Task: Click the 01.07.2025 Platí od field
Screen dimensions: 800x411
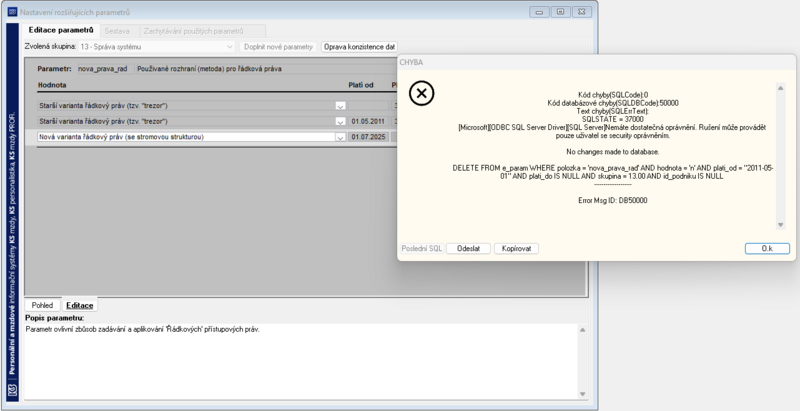Action: [368, 137]
